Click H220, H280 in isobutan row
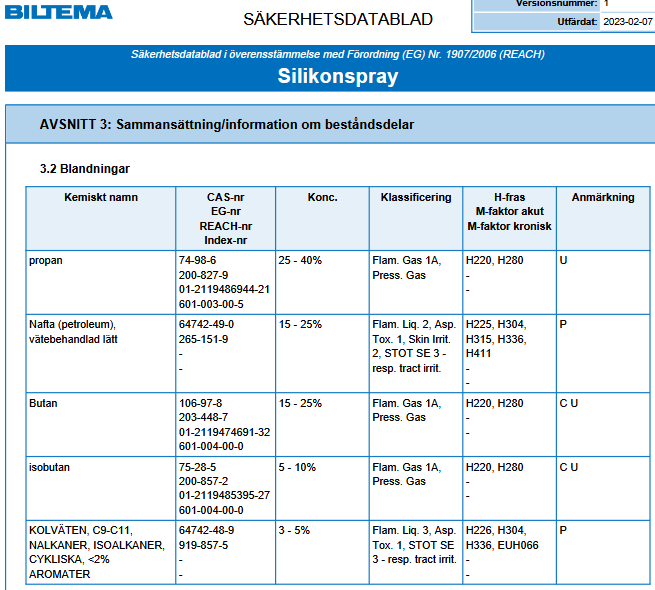Image resolution: width=655 pixels, height=590 pixels. click(x=495, y=467)
